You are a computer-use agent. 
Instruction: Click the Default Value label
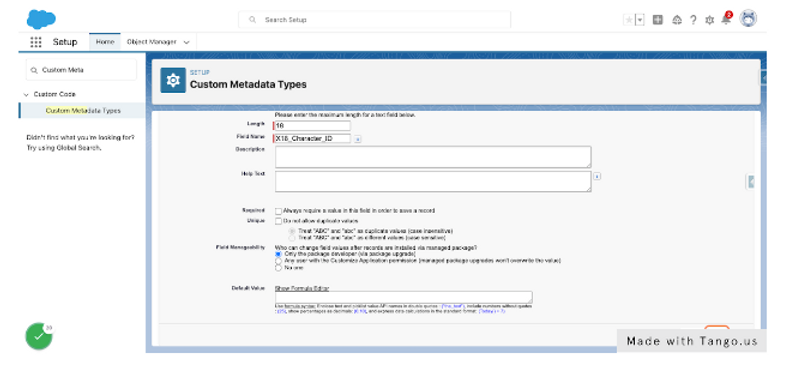click(248, 288)
